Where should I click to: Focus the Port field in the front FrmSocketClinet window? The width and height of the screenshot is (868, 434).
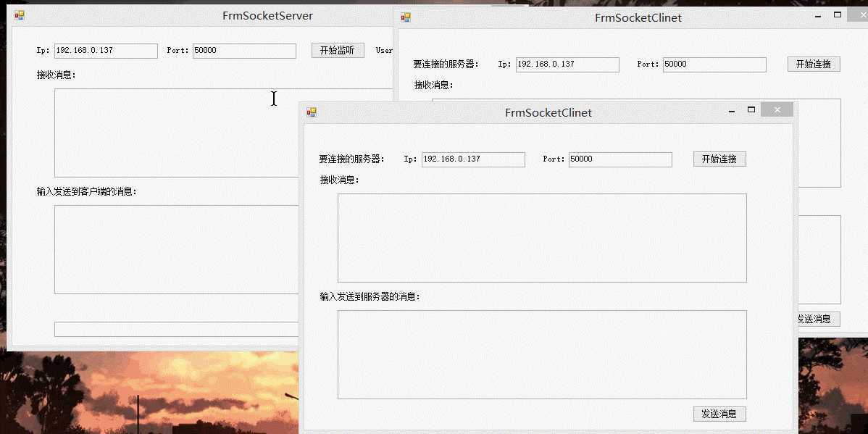(x=620, y=159)
